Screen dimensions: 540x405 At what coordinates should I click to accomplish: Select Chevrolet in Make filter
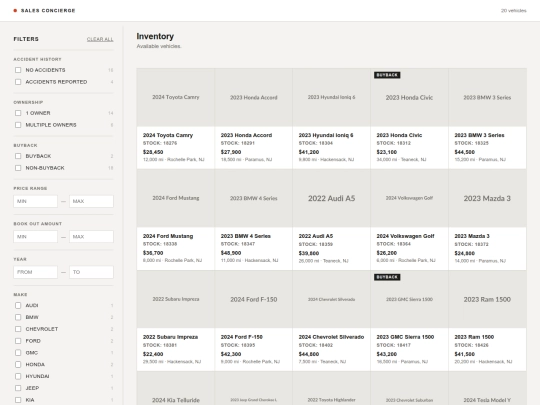18,329
